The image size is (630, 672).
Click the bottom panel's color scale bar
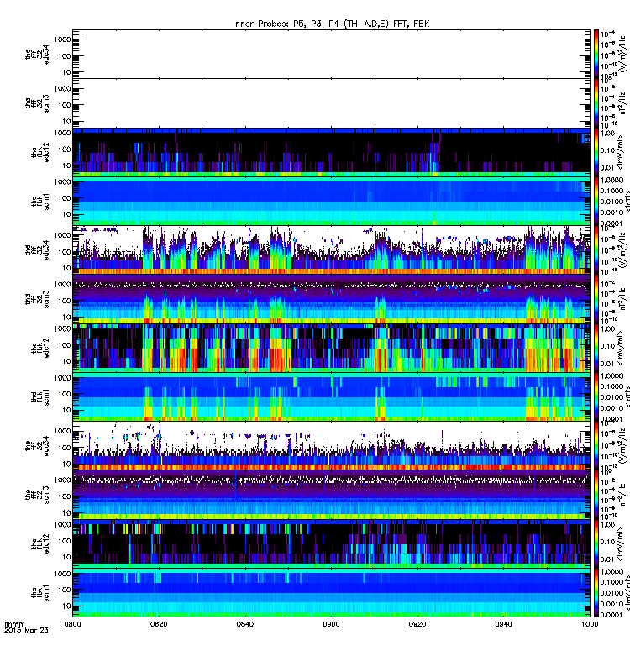pyautogui.click(x=596, y=593)
